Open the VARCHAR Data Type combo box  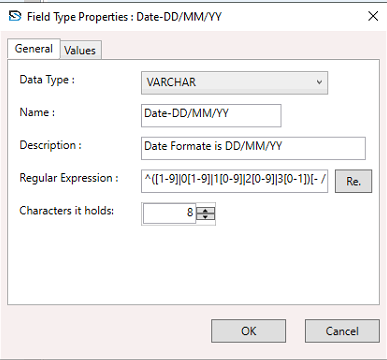click(x=234, y=82)
